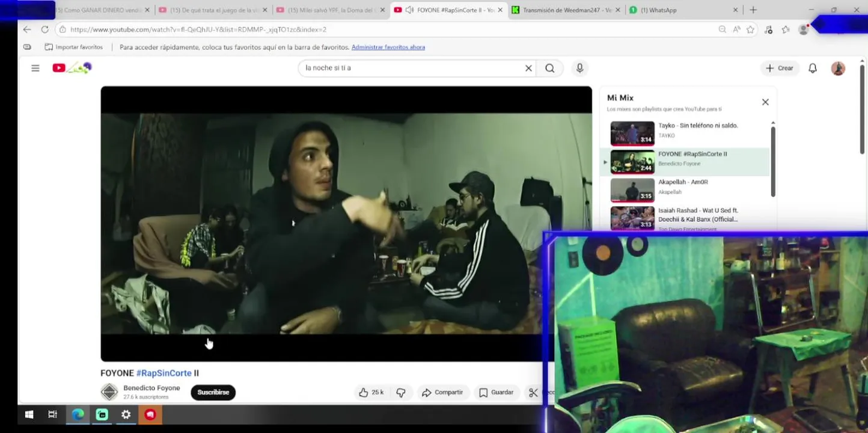This screenshot has width=868, height=433.
Task: Dislike the video with thumbs down
Action: click(401, 393)
